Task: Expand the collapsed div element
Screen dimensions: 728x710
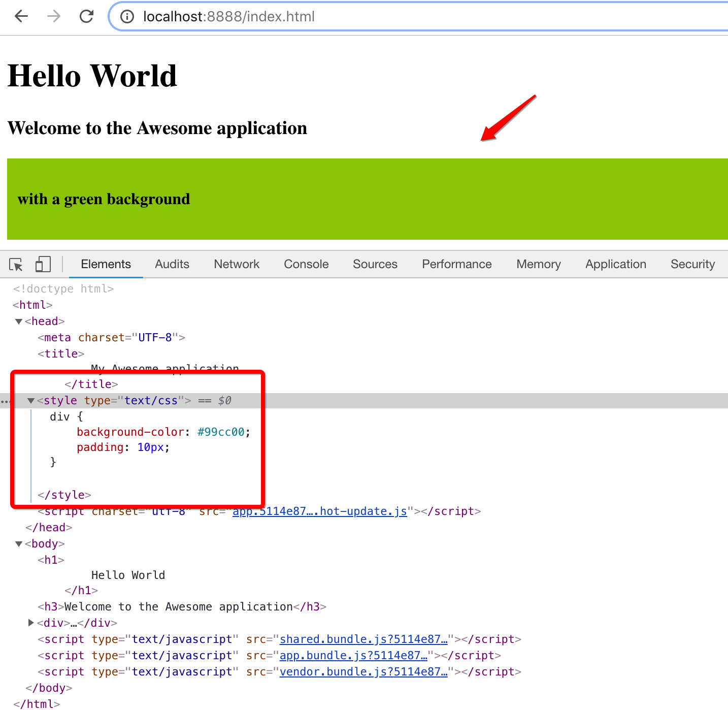Action: [x=31, y=623]
